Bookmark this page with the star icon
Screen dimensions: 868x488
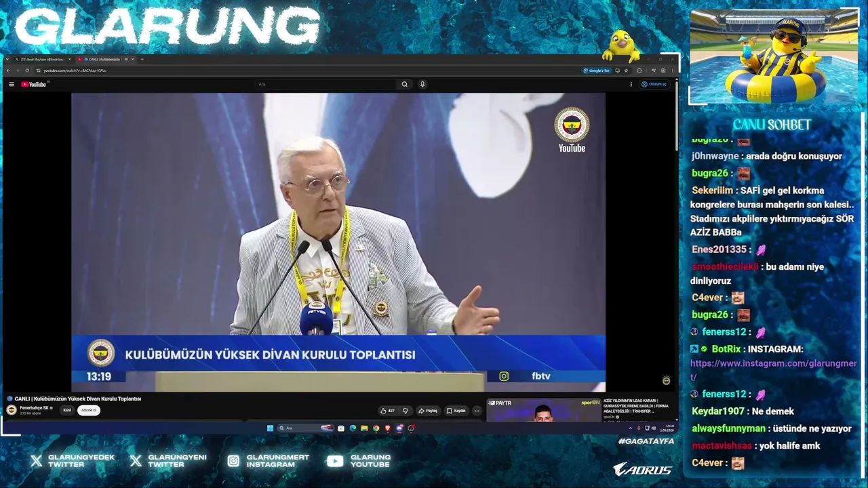coord(626,70)
